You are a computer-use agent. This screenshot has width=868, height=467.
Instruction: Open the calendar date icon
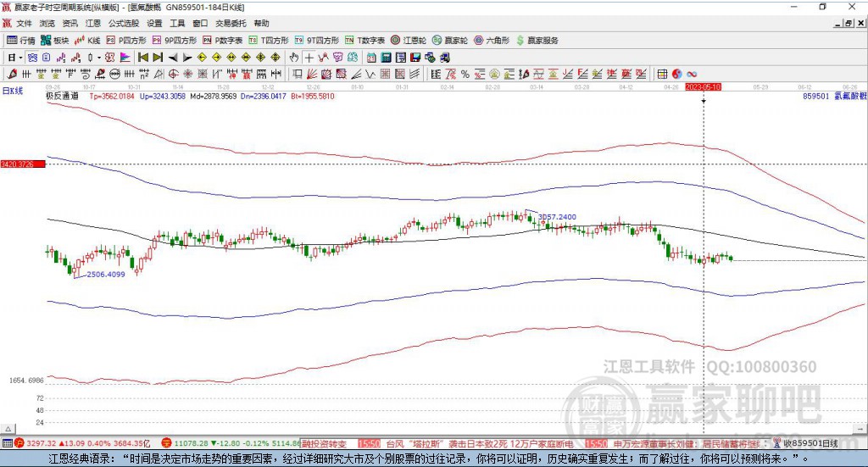pyautogui.click(x=371, y=58)
